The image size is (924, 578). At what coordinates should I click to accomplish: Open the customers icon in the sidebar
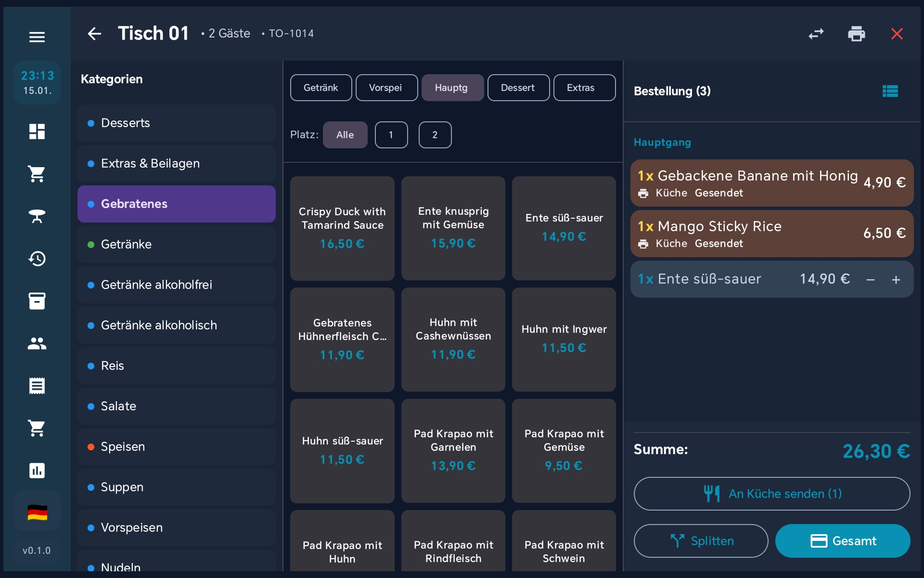(37, 343)
